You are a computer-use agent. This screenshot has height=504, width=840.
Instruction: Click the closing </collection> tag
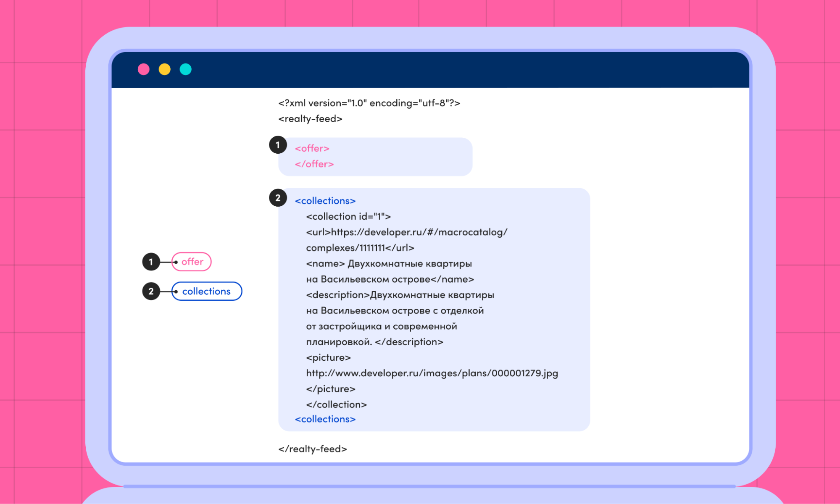tap(336, 404)
